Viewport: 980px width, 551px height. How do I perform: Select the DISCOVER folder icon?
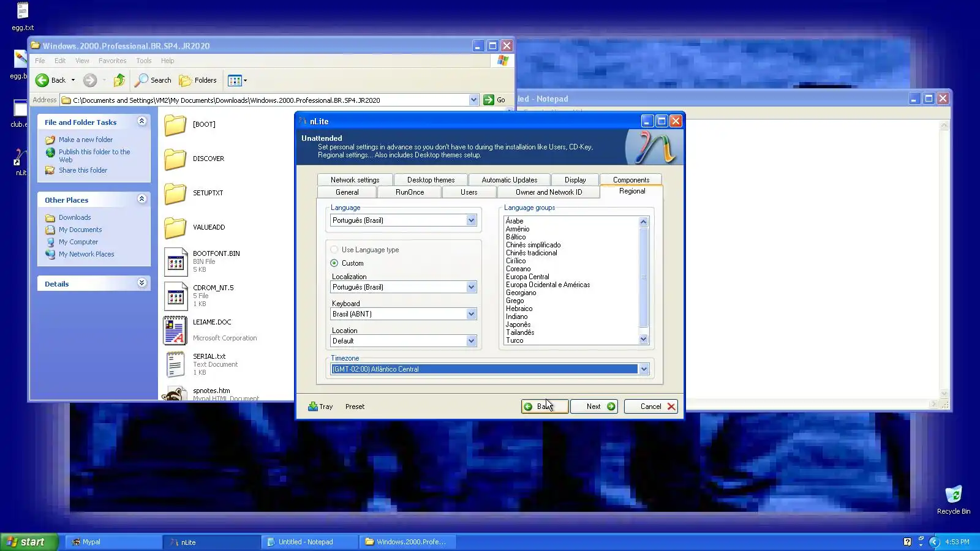[175, 159]
